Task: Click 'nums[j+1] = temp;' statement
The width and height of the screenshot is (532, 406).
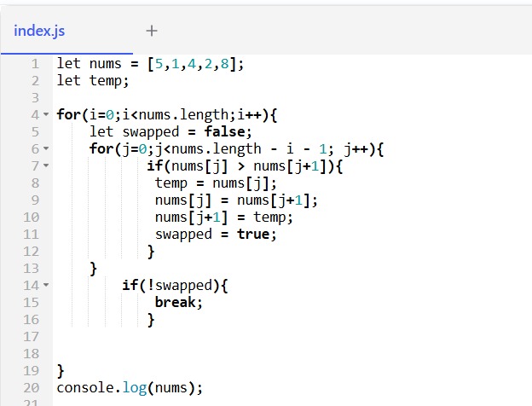Action: click(x=224, y=217)
